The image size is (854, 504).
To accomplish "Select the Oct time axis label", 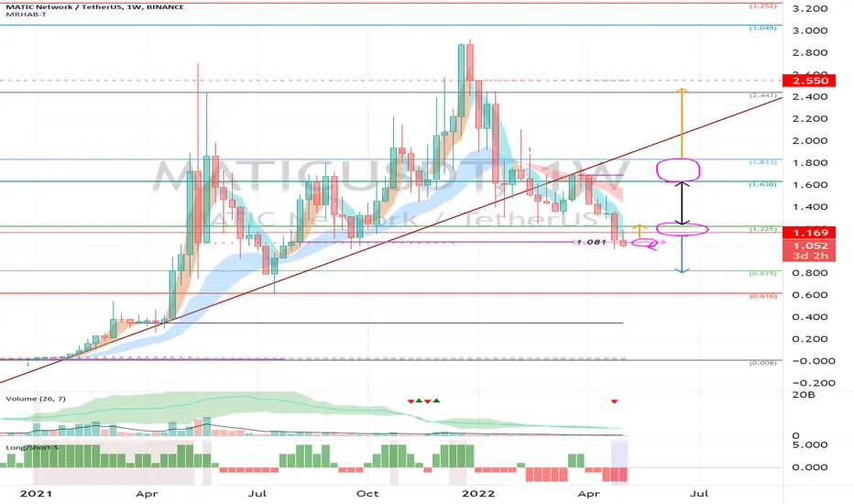I will point(367,494).
